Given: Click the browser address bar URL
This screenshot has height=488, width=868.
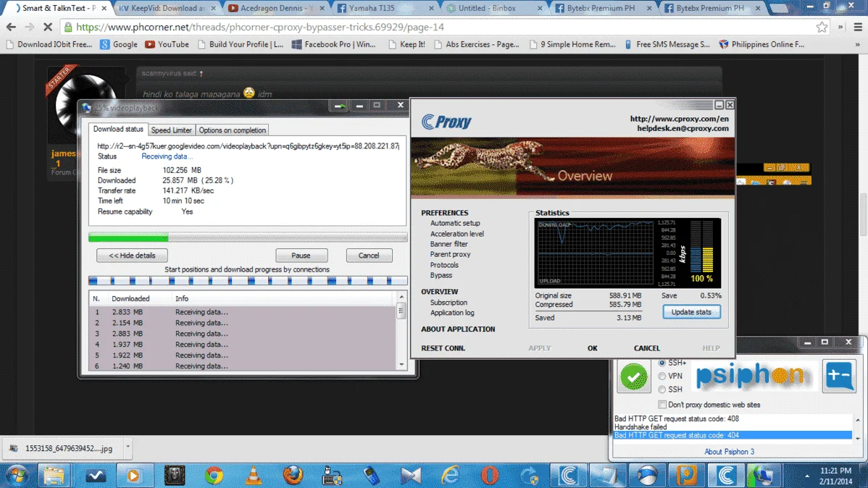Looking at the screenshot, I should [x=260, y=27].
